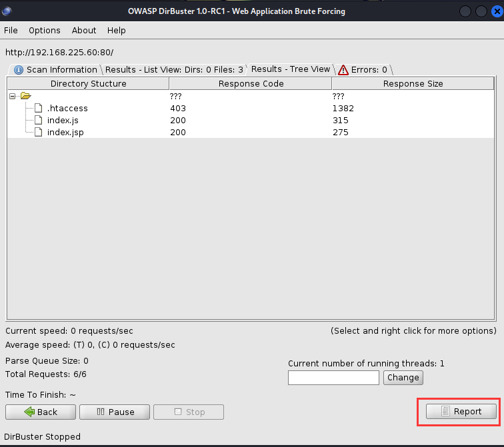Click the file icon beside .htaccess
Image resolution: width=504 pixels, height=447 pixels.
pyautogui.click(x=38, y=108)
